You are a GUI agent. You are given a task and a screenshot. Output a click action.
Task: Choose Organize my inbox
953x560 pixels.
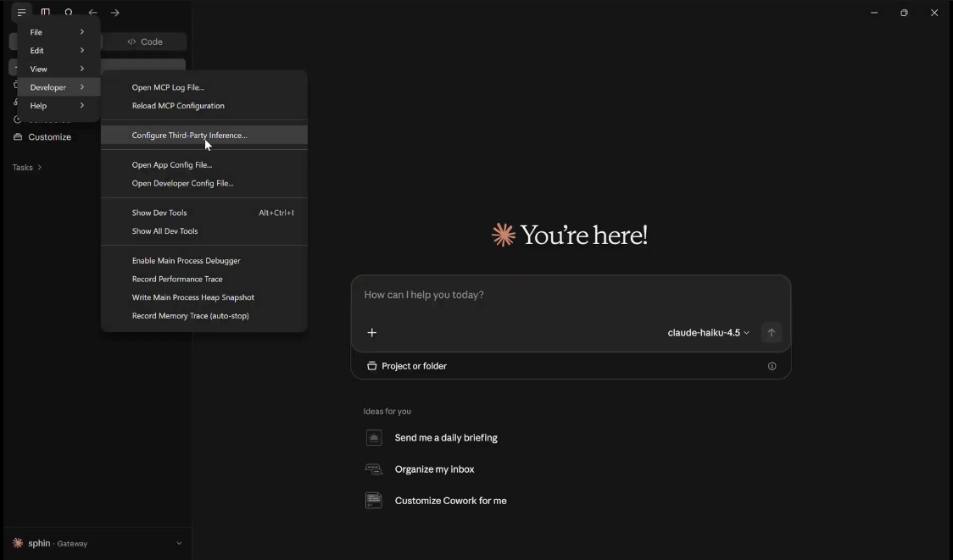coord(434,469)
